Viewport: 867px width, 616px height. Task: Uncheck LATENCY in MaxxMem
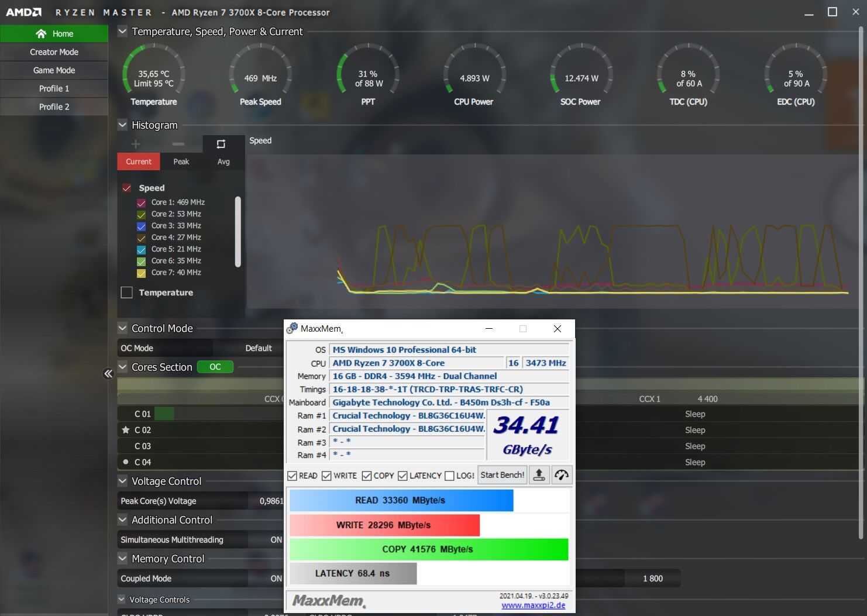402,476
